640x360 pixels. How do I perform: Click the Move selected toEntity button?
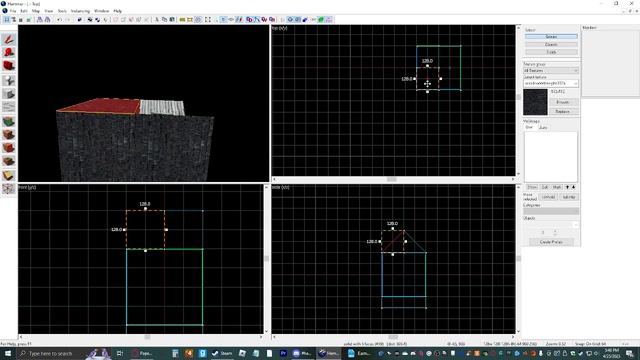click(x=569, y=197)
